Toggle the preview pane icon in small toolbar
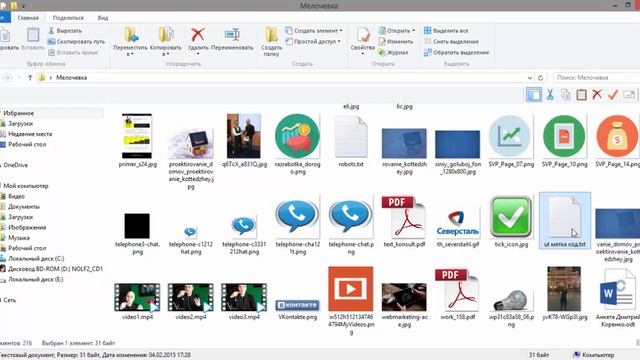The image size is (640, 360). [534, 95]
